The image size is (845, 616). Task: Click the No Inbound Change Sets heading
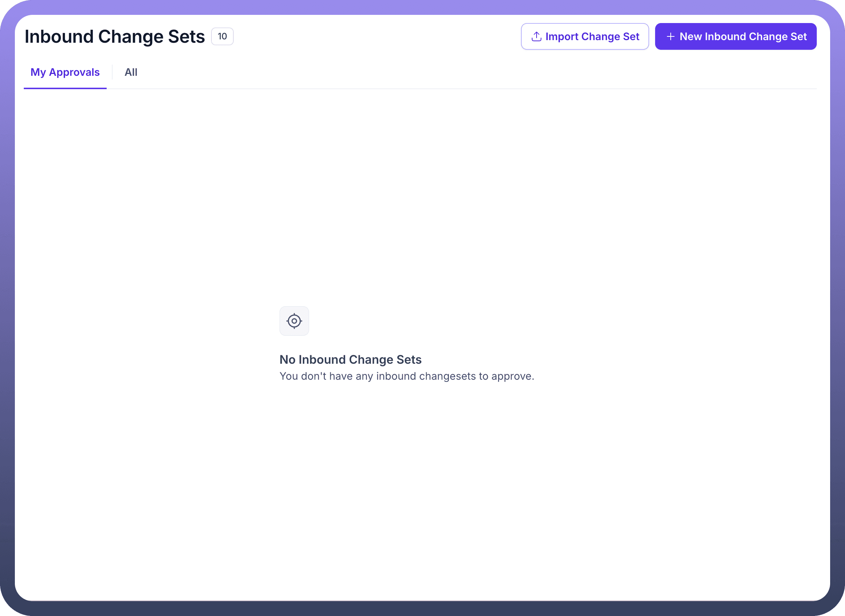(350, 360)
